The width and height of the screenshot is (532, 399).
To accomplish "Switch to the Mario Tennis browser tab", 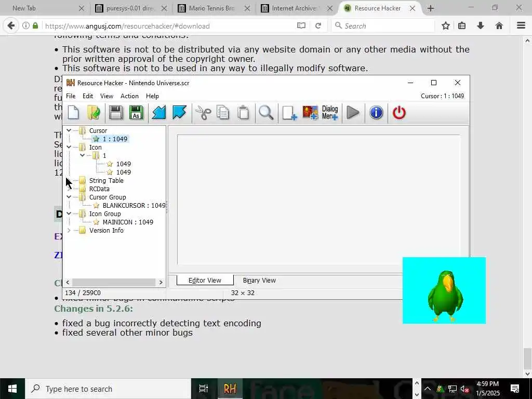I will click(214, 8).
